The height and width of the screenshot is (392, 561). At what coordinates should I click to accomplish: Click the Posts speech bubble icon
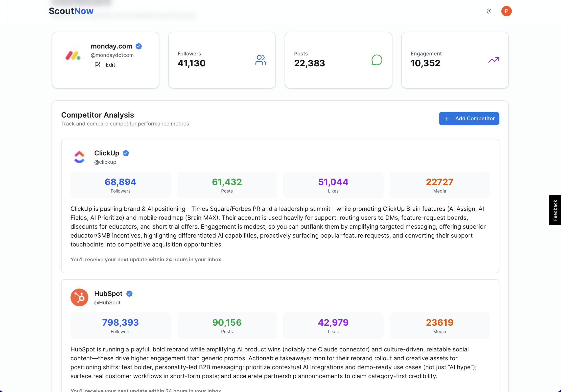[x=377, y=60]
